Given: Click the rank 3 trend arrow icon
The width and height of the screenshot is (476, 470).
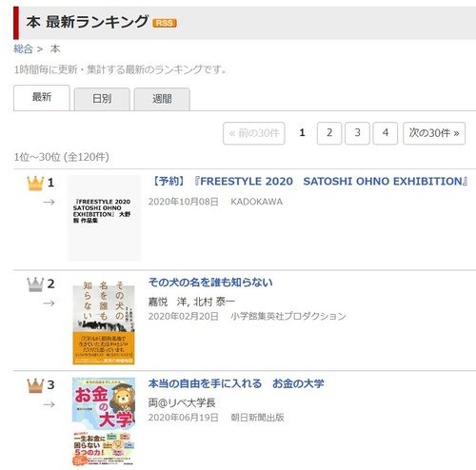Looking at the screenshot, I should (x=49, y=404).
